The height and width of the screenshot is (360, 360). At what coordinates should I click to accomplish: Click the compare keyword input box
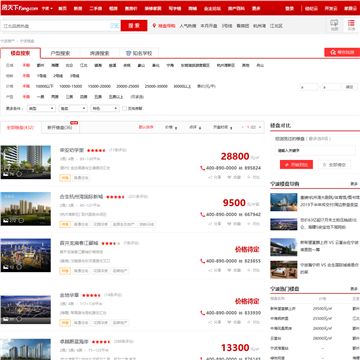point(315,151)
